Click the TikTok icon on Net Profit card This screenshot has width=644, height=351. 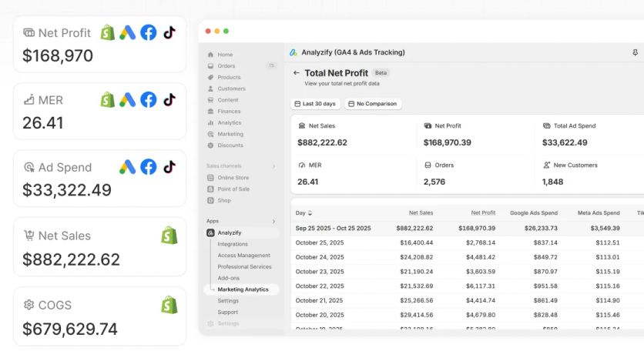click(x=169, y=32)
